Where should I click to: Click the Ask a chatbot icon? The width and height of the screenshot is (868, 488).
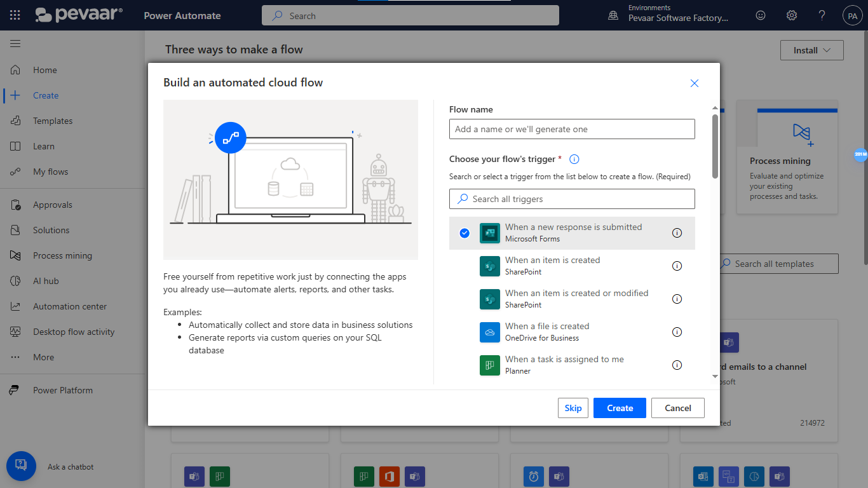click(20, 466)
